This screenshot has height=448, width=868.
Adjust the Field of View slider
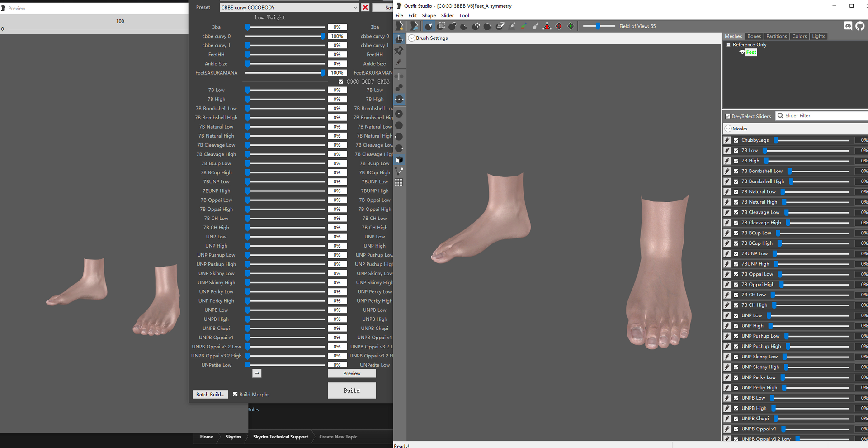pos(599,26)
